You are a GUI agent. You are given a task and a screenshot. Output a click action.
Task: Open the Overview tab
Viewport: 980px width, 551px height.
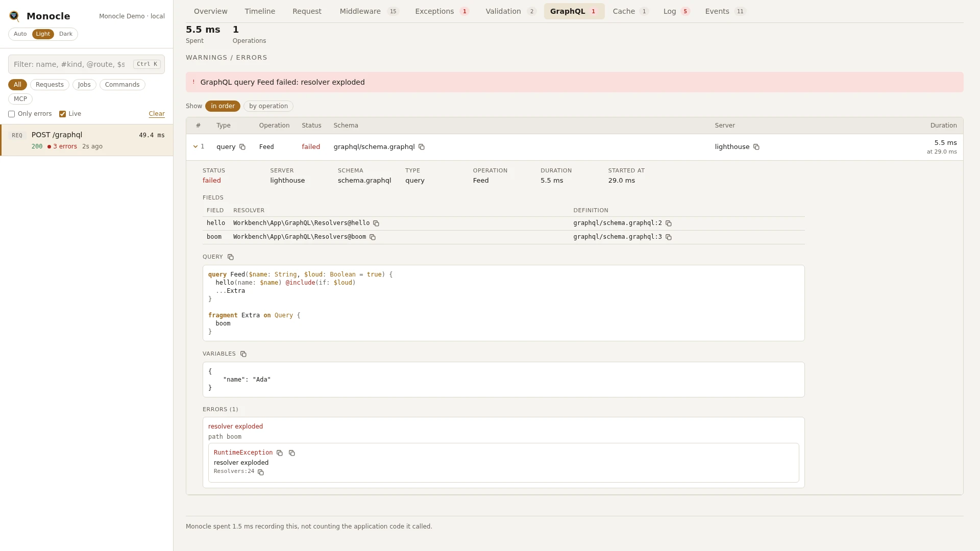coord(211,11)
